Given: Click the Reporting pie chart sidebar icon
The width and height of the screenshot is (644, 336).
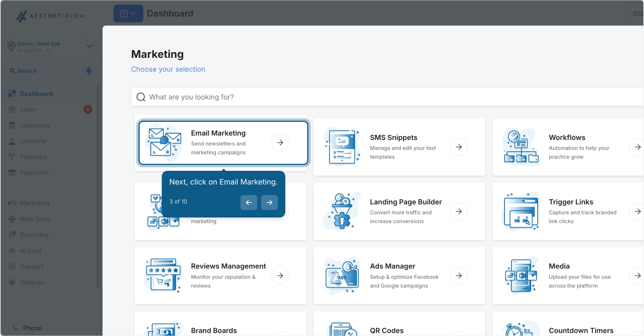Looking at the screenshot, I should tap(12, 235).
